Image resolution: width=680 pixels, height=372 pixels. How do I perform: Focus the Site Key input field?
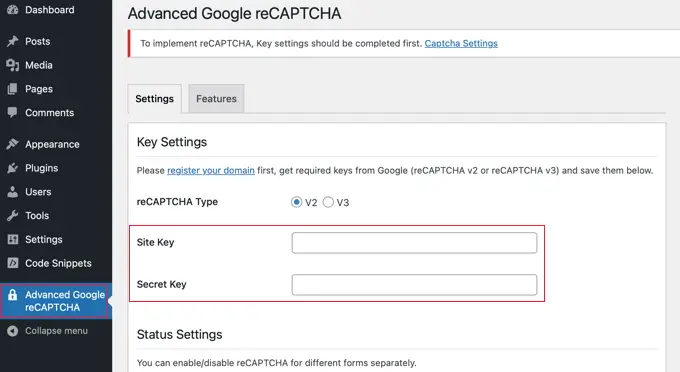click(414, 243)
